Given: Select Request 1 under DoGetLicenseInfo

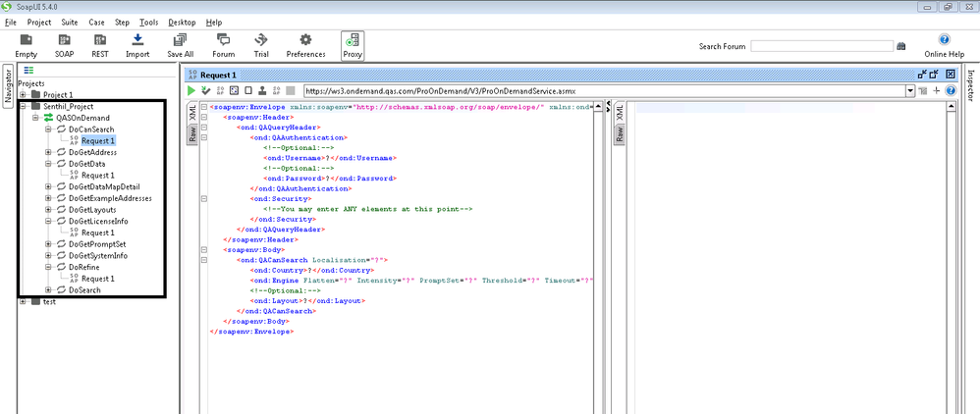Looking at the screenshot, I should [x=97, y=233].
